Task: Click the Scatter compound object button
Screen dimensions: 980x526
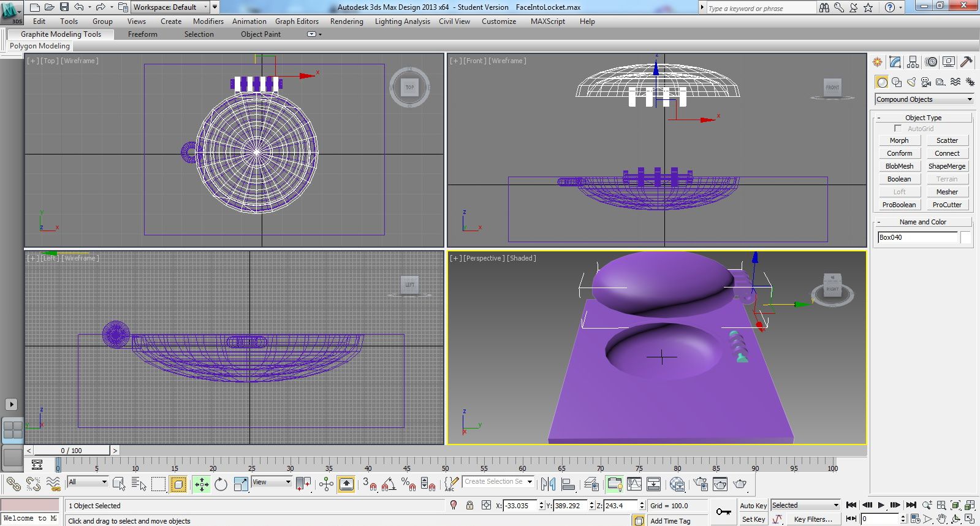Action: pyautogui.click(x=947, y=140)
